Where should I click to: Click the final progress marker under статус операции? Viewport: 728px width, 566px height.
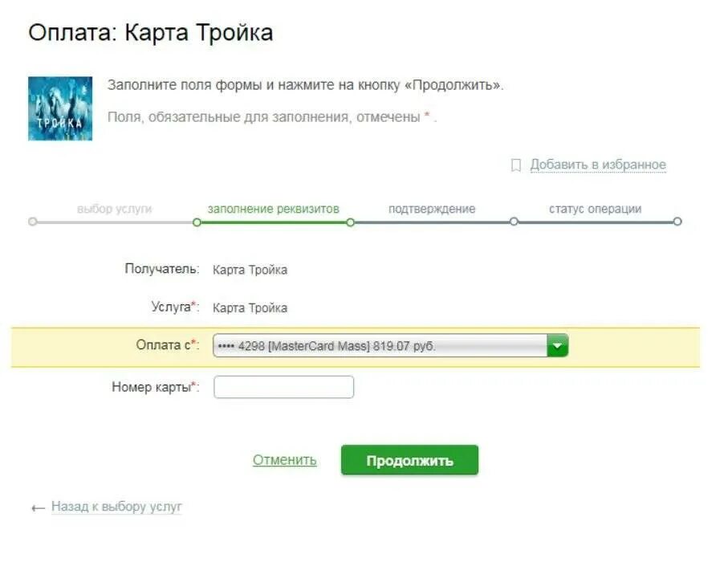(x=677, y=222)
